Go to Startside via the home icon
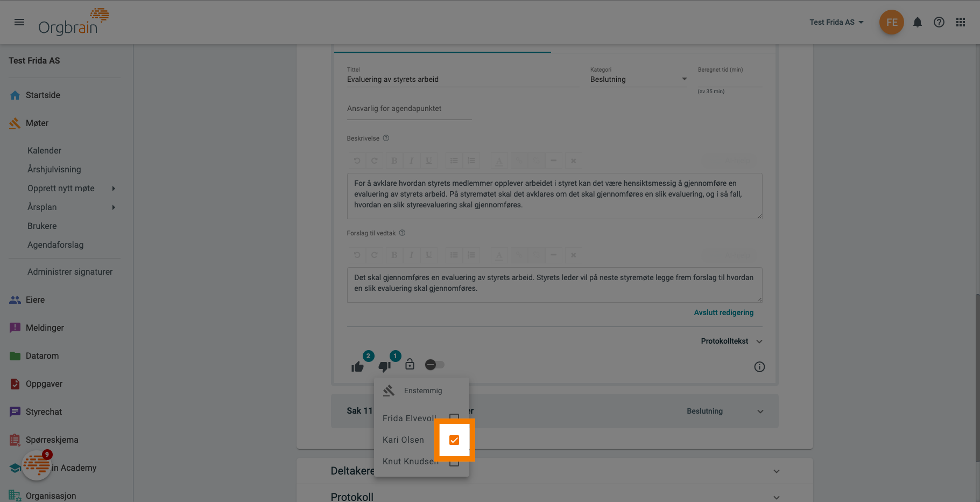 pyautogui.click(x=15, y=95)
